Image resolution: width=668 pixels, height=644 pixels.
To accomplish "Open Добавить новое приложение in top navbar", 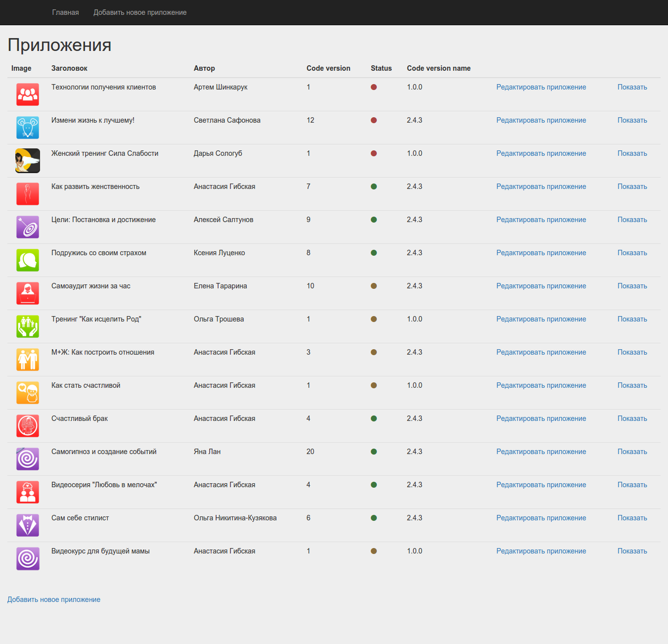I will click(x=140, y=12).
